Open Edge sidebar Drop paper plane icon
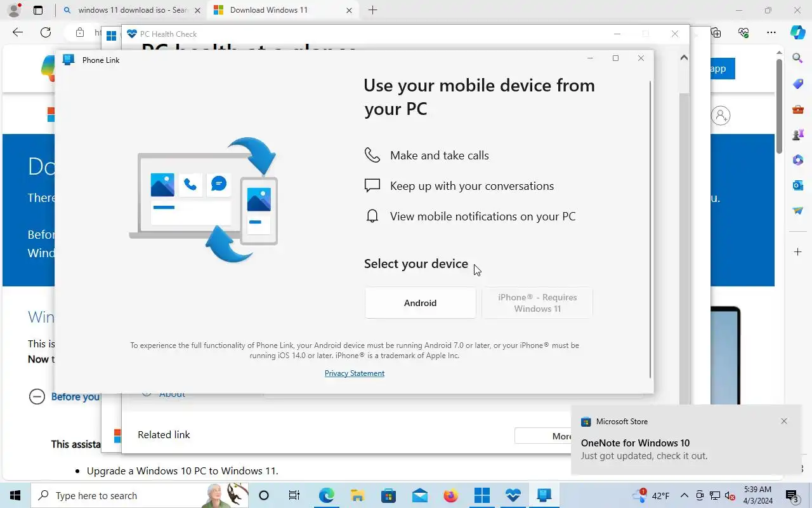 pyautogui.click(x=798, y=211)
